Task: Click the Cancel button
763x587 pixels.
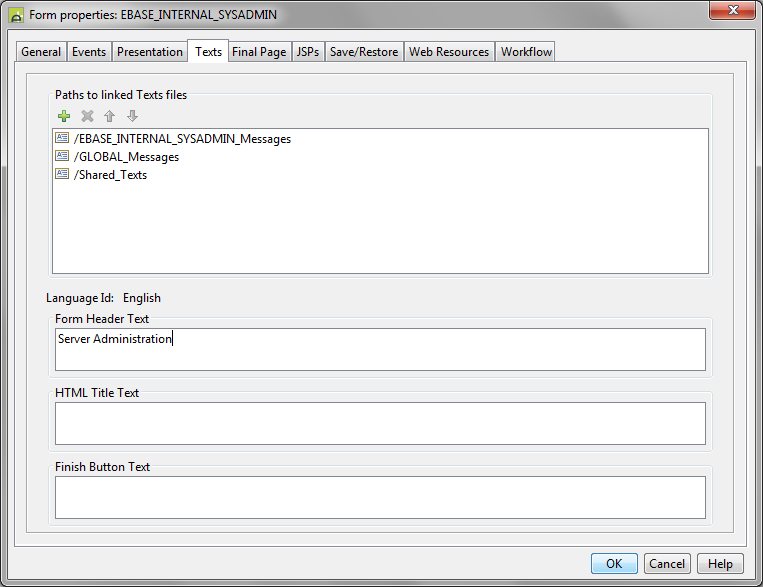Action: pos(666,564)
